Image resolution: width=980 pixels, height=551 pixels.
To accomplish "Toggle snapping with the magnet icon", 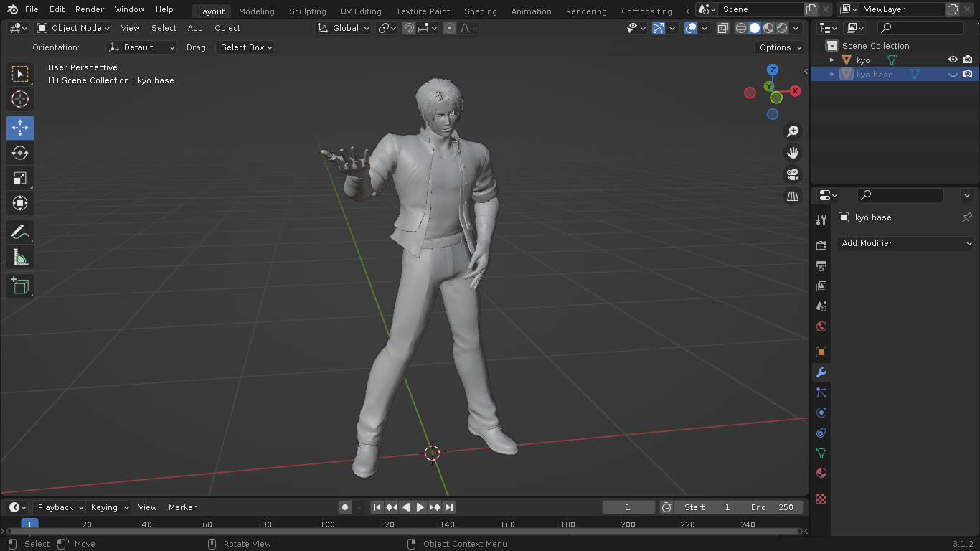I will [407, 28].
